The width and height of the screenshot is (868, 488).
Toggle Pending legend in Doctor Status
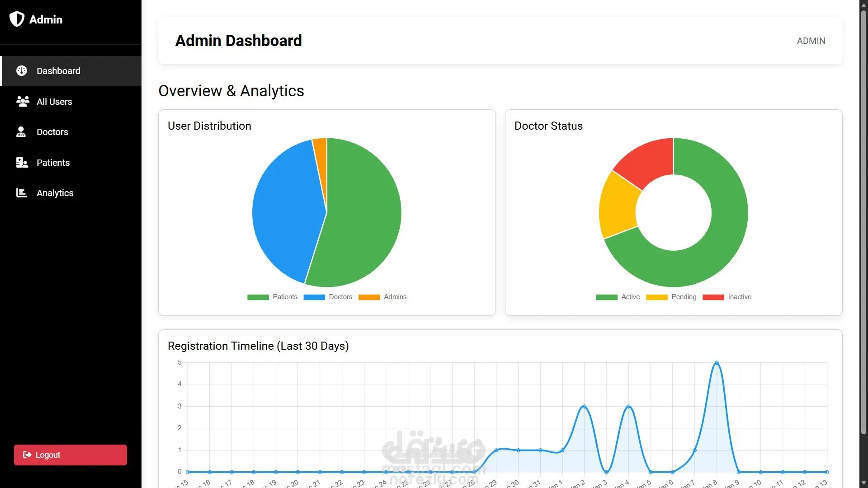pos(671,297)
